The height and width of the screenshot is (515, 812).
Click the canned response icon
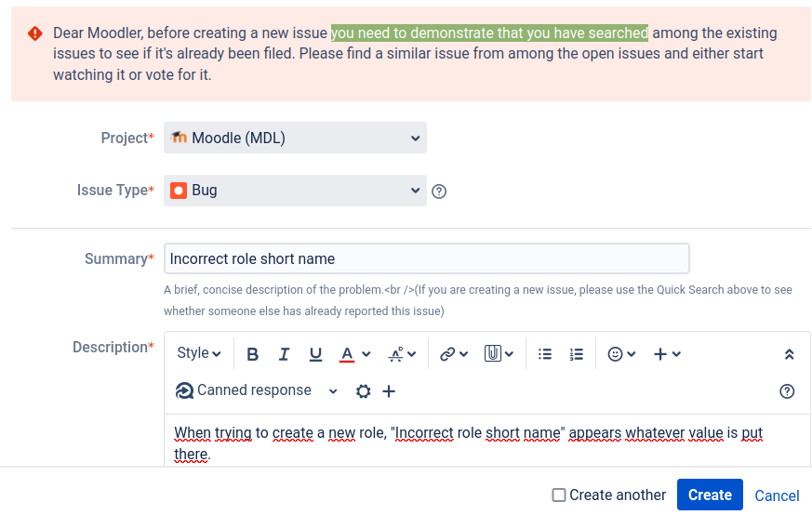[184, 390]
